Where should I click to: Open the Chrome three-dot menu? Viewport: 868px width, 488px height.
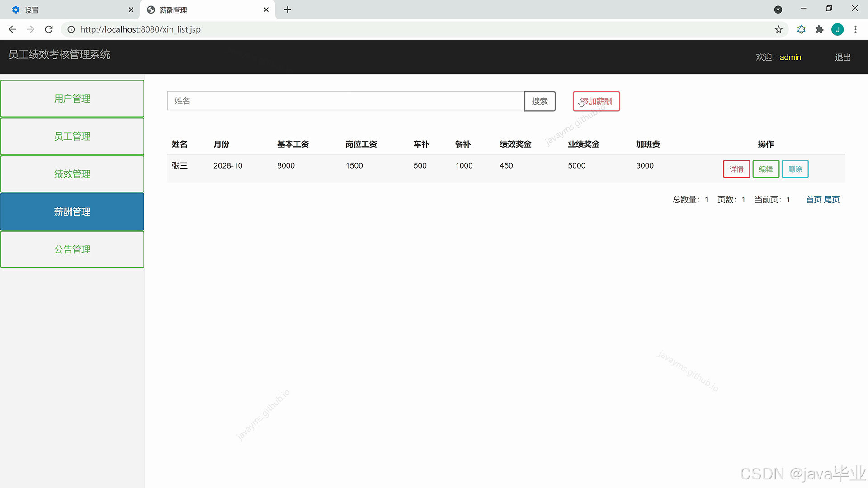(x=855, y=29)
